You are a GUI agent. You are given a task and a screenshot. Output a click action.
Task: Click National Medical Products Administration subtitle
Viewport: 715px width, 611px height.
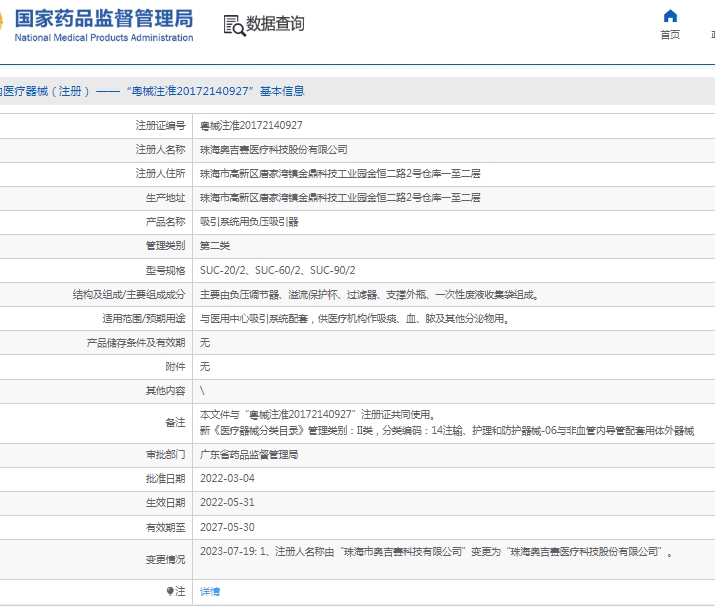[104, 38]
